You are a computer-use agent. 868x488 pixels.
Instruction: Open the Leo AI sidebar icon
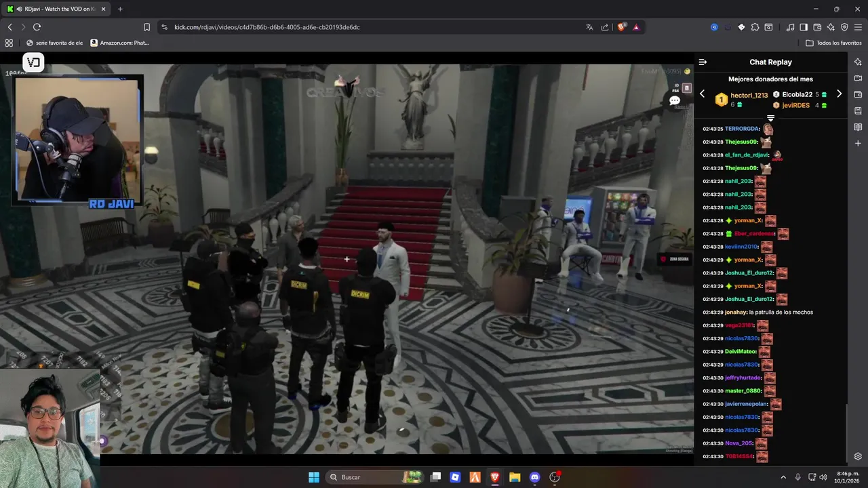[858, 62]
